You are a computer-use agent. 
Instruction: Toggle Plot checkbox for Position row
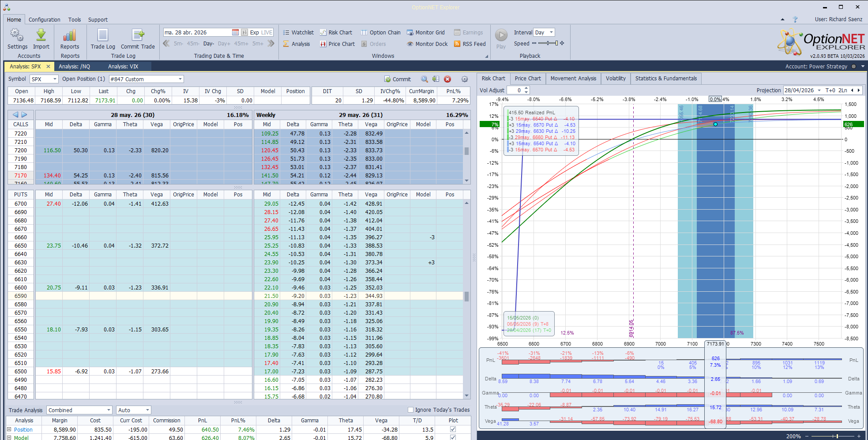(x=453, y=429)
